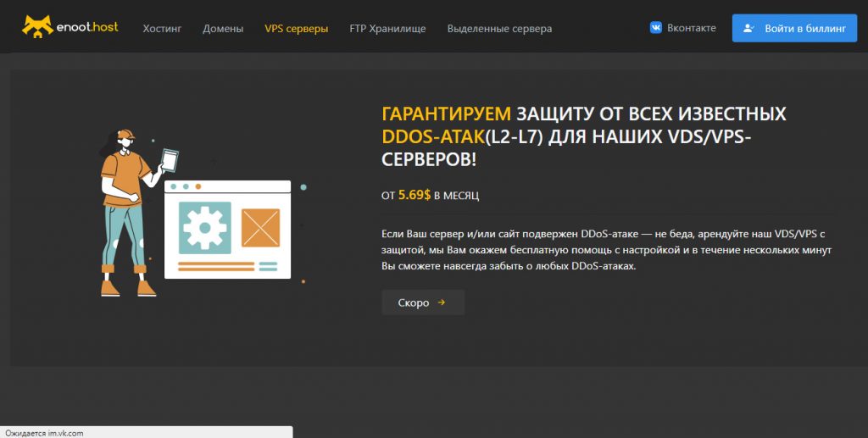The image size is (868, 438).
Task: Navigate to Выделенные сервера
Action: (499, 28)
